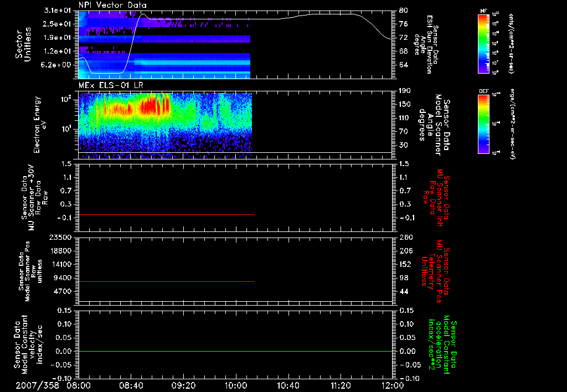This screenshot has height=392, width=567.
Task: Click the NPI sector spectrogram data
Action: 164,44
